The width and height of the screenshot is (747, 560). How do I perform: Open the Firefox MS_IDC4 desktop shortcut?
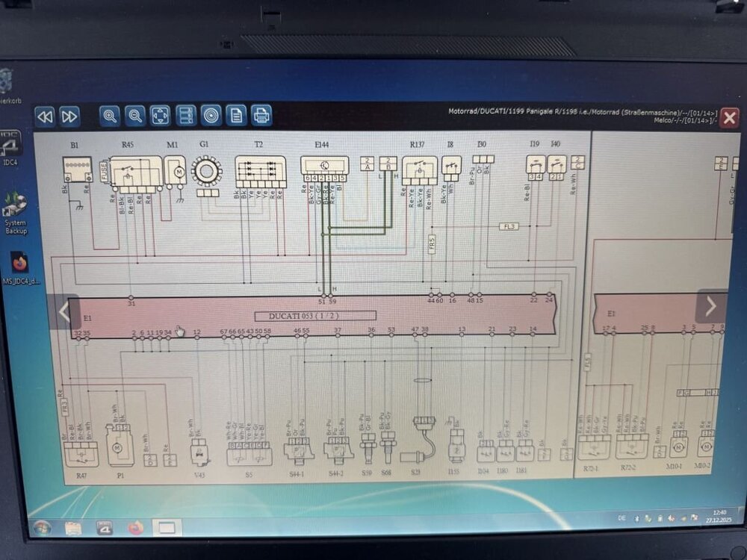(x=20, y=269)
